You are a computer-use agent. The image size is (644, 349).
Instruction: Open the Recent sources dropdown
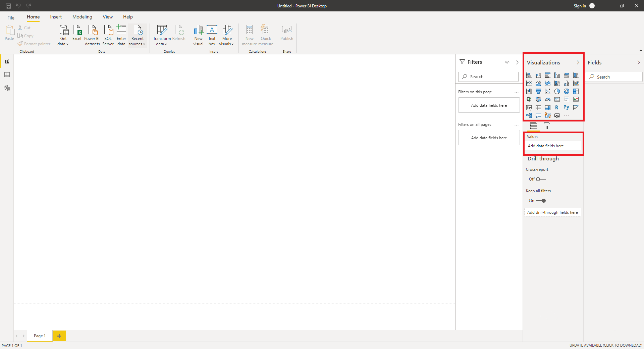pyautogui.click(x=137, y=41)
